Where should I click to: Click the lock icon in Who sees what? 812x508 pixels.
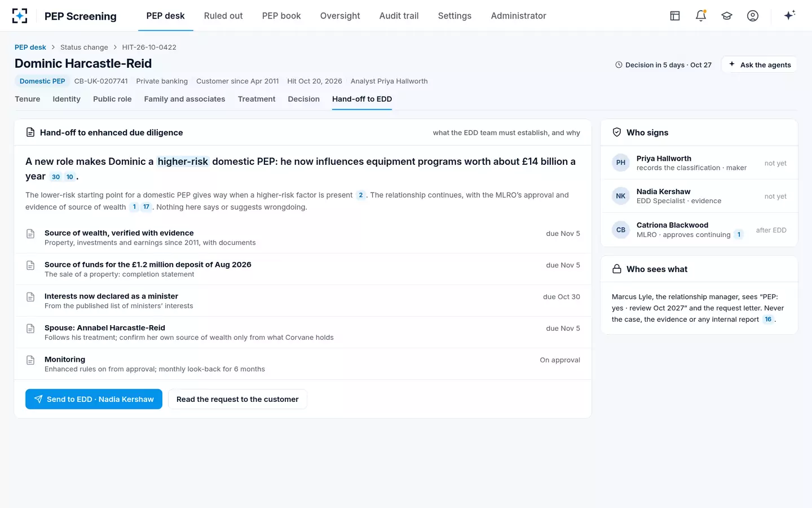pyautogui.click(x=617, y=269)
